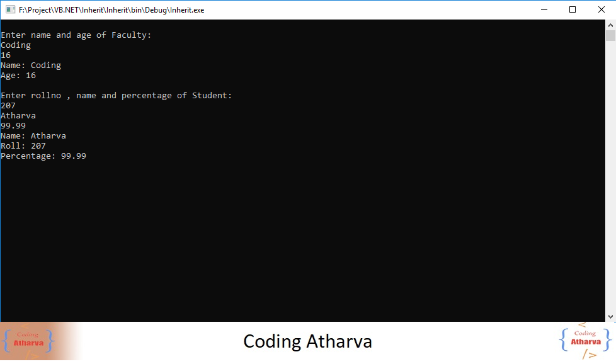Click the 'Percentage: 99.99' output line
This screenshot has width=616, height=364.
(43, 156)
